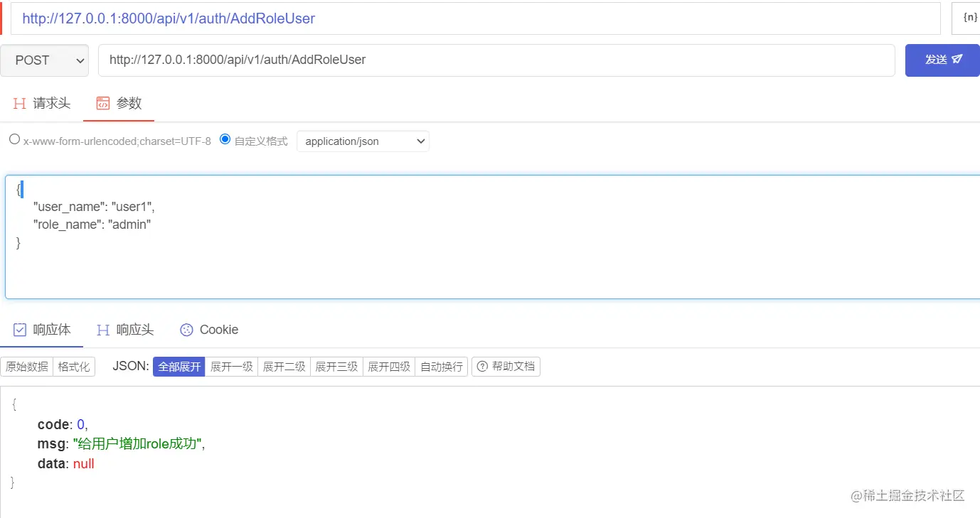Click the H icon beside 响应头

(x=103, y=330)
